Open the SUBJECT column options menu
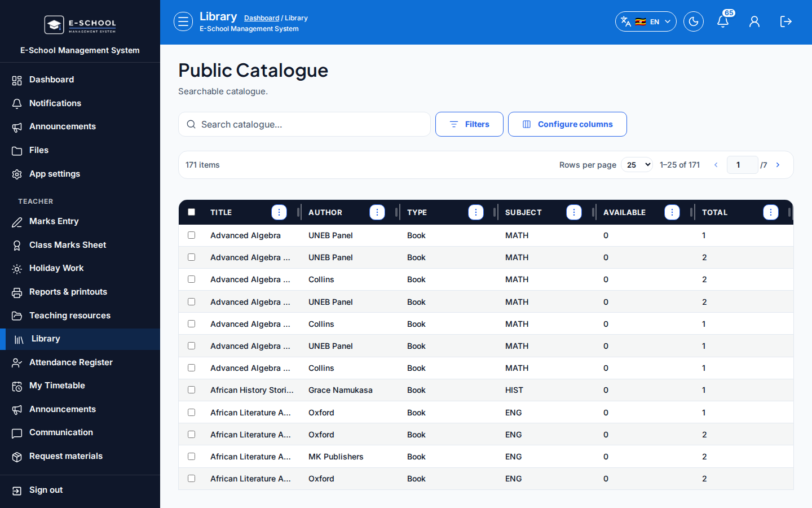The image size is (812, 508). point(574,212)
